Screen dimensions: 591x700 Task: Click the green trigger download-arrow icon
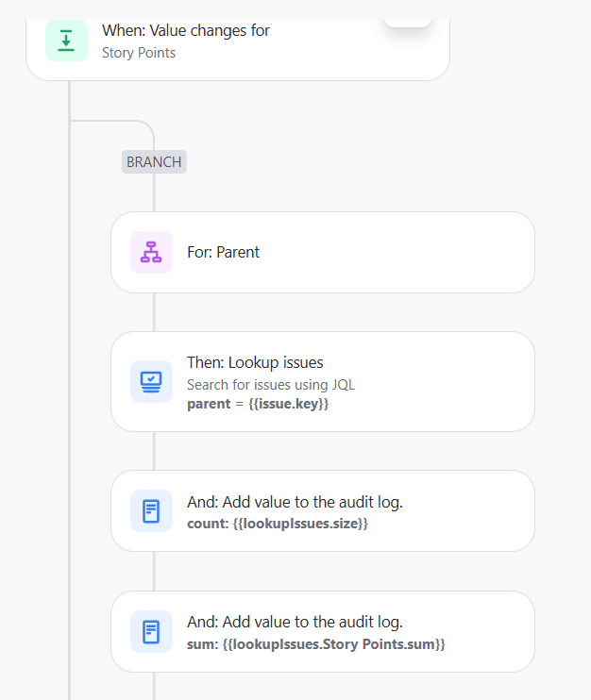coord(66,41)
